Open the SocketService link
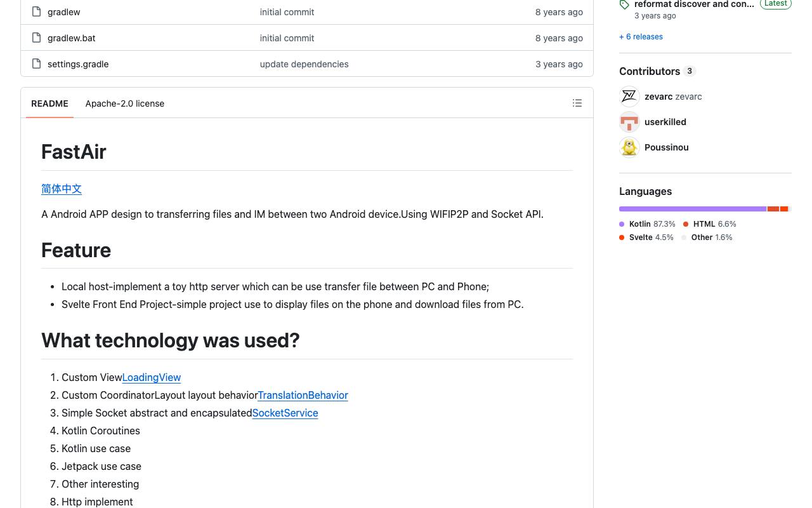812x508 pixels. click(x=285, y=413)
